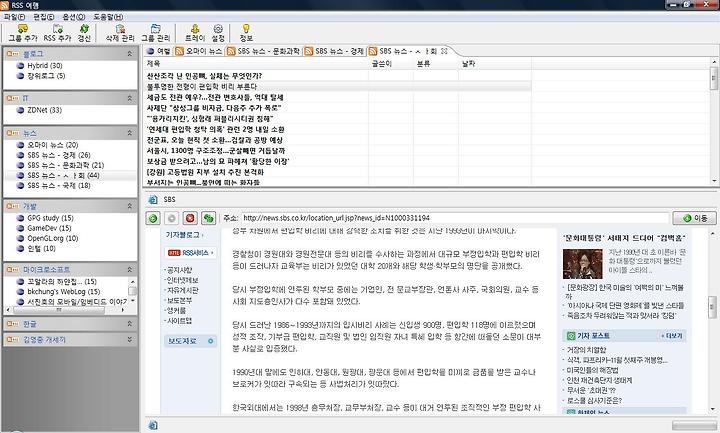Switch to the SBS 뉴스 - 문화과학 tab
The width and height of the screenshot is (720, 433).
click(264, 51)
